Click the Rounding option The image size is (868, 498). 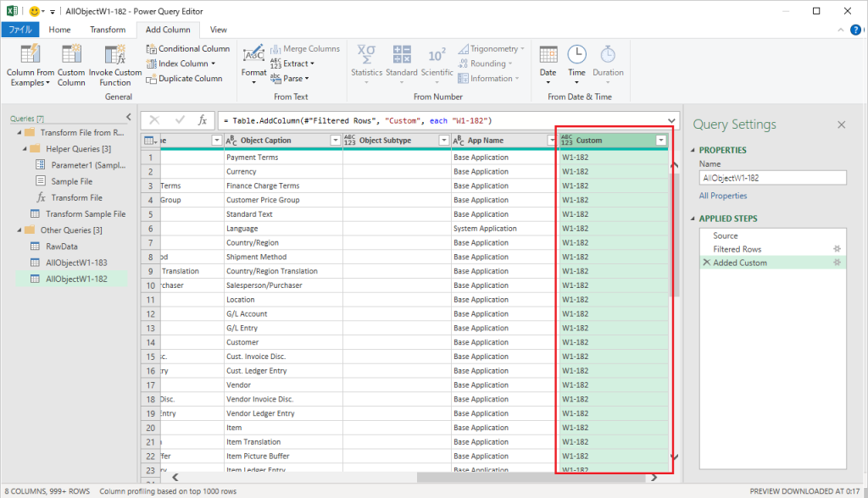coord(485,64)
